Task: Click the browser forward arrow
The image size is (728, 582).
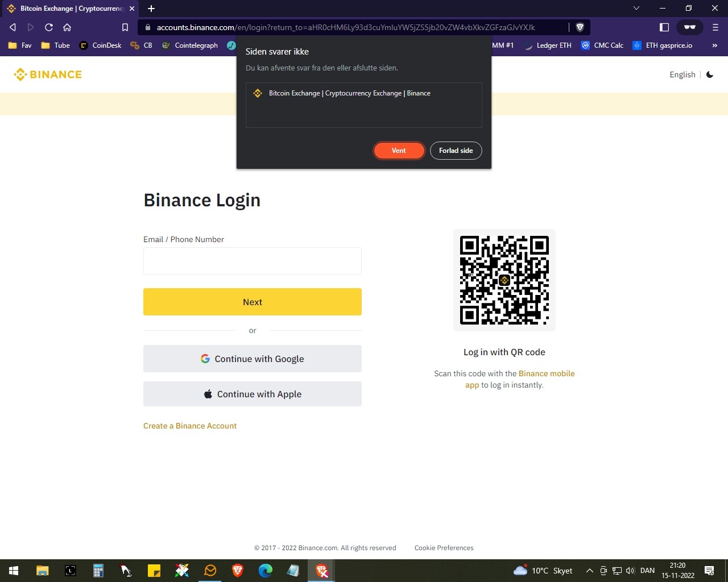Action: click(31, 27)
